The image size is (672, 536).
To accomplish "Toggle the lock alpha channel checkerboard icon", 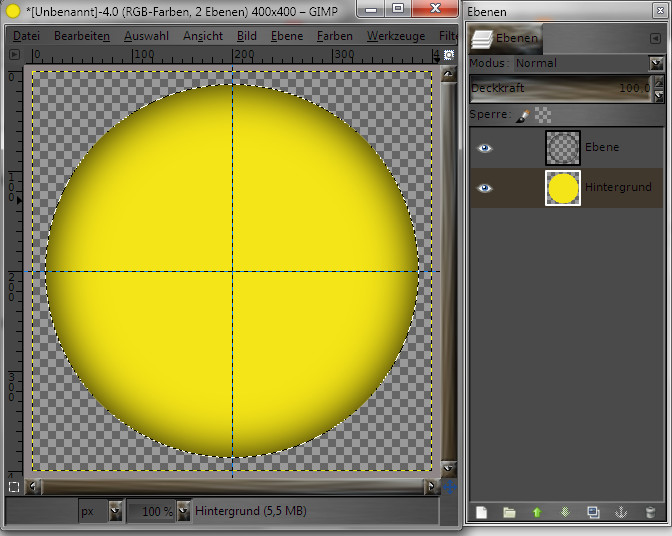I will pyautogui.click(x=542, y=115).
